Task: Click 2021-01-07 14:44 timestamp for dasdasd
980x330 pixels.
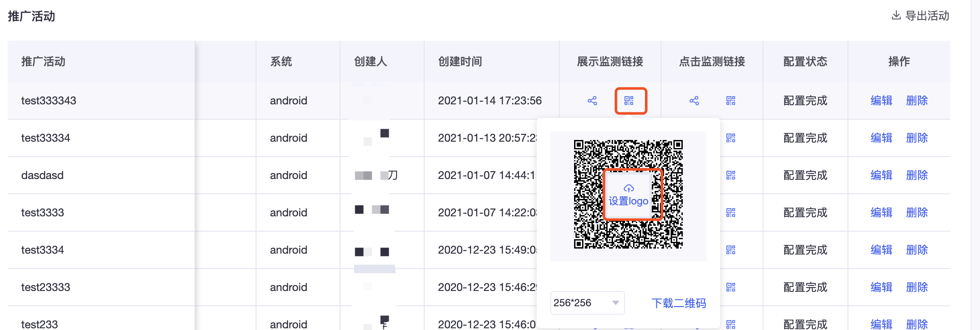Action: [x=487, y=175]
